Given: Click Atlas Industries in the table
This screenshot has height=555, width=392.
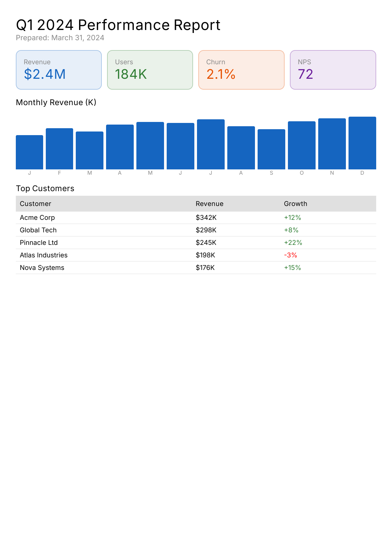Looking at the screenshot, I should (x=43, y=255).
